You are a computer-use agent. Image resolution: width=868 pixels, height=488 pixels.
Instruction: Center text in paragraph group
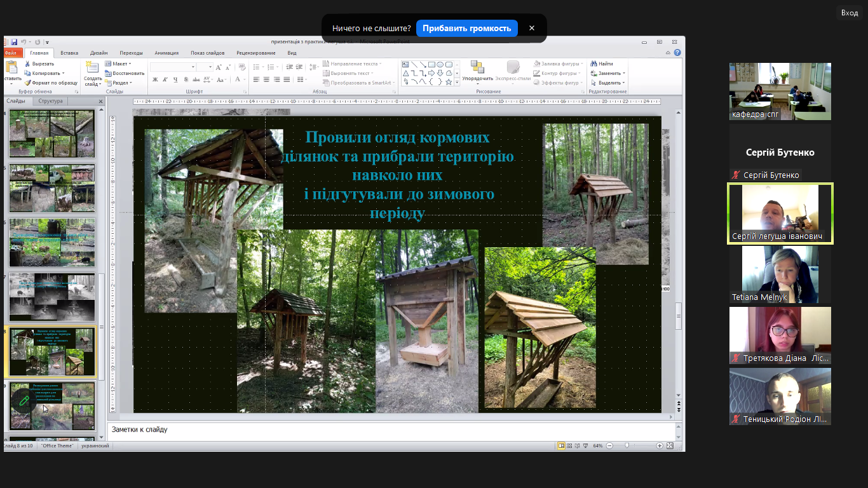[267, 79]
